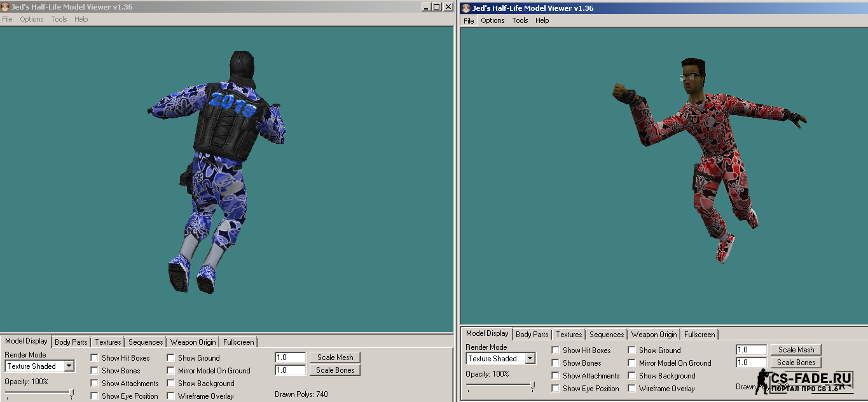
Task: Click the Opacity slider in the red-model window
Action: click(500, 386)
